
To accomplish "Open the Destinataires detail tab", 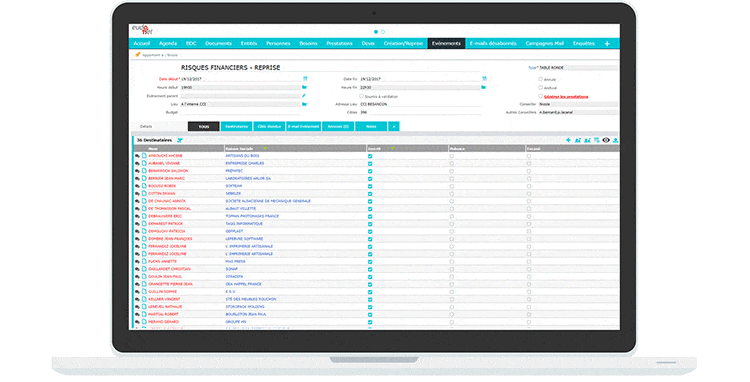I will (x=236, y=126).
